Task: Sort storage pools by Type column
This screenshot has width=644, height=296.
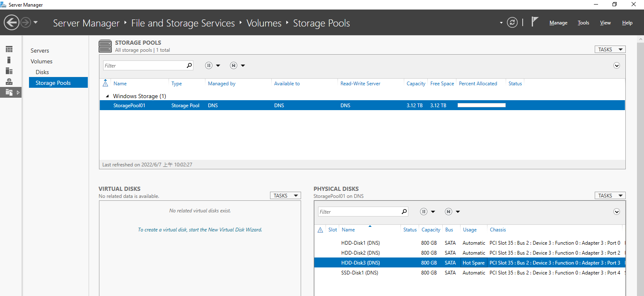Action: click(177, 84)
